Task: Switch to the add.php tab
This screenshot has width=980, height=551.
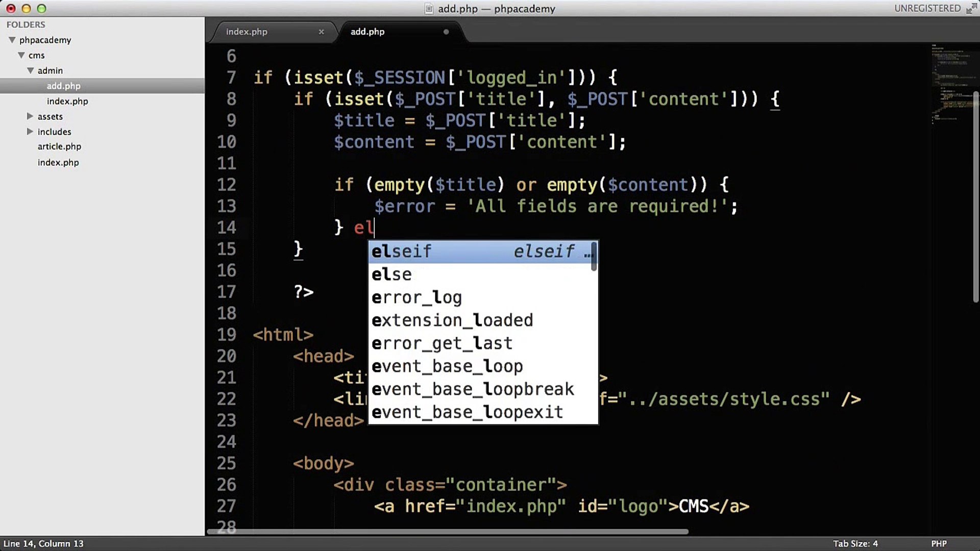Action: [367, 32]
